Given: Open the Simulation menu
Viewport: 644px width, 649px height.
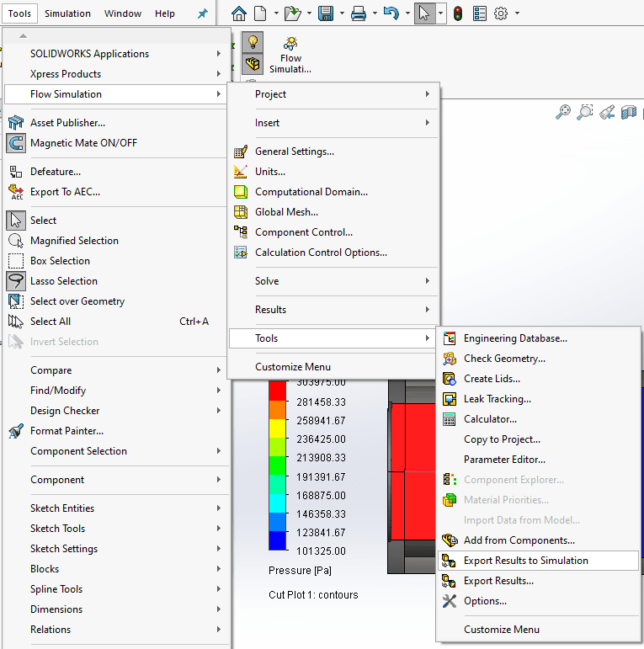Looking at the screenshot, I should [x=67, y=13].
